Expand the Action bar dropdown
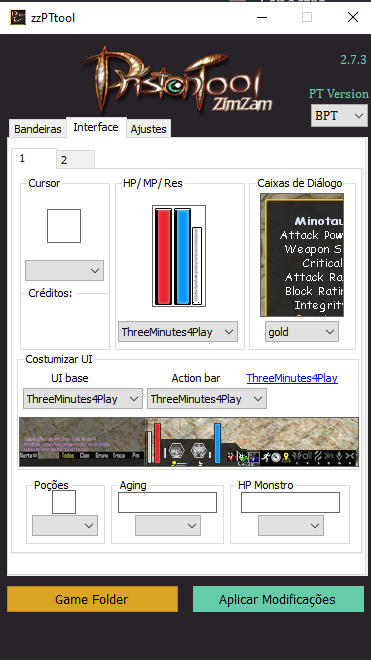This screenshot has height=660, width=371. point(207,399)
